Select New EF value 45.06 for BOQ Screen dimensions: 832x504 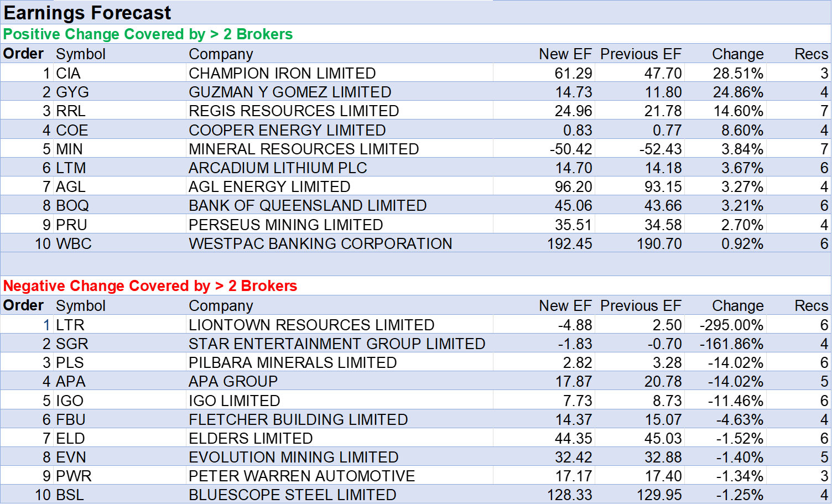pos(573,206)
